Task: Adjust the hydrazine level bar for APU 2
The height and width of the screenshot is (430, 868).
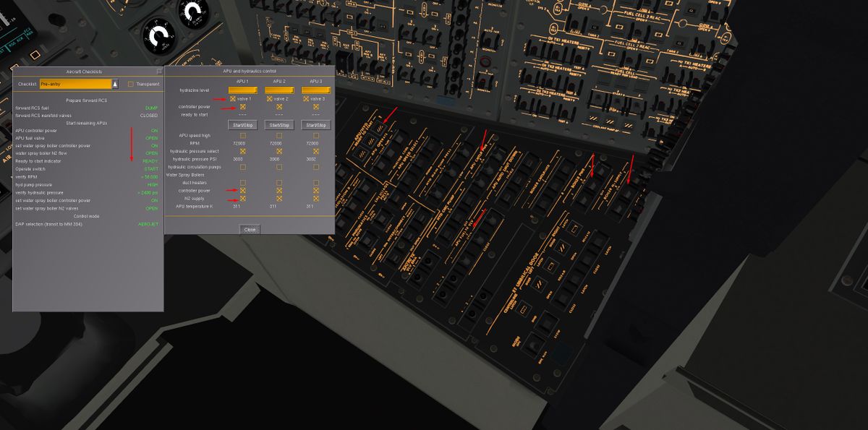Action: point(278,90)
